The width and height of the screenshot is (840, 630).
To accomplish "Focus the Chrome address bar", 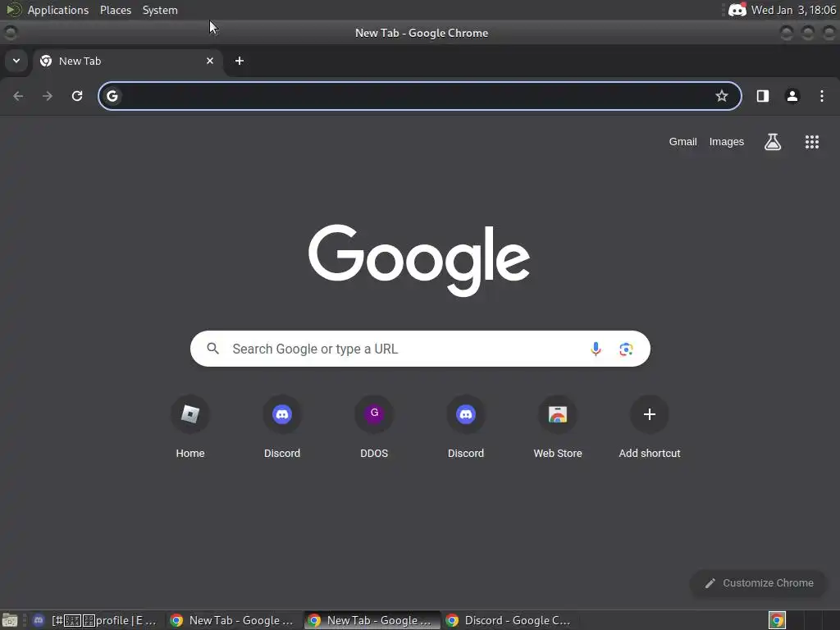I will pos(420,96).
